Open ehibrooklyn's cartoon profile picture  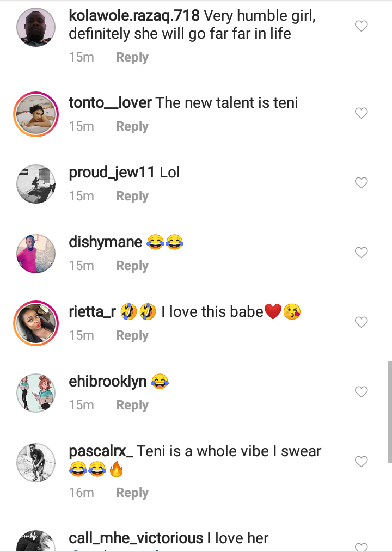[x=36, y=392]
